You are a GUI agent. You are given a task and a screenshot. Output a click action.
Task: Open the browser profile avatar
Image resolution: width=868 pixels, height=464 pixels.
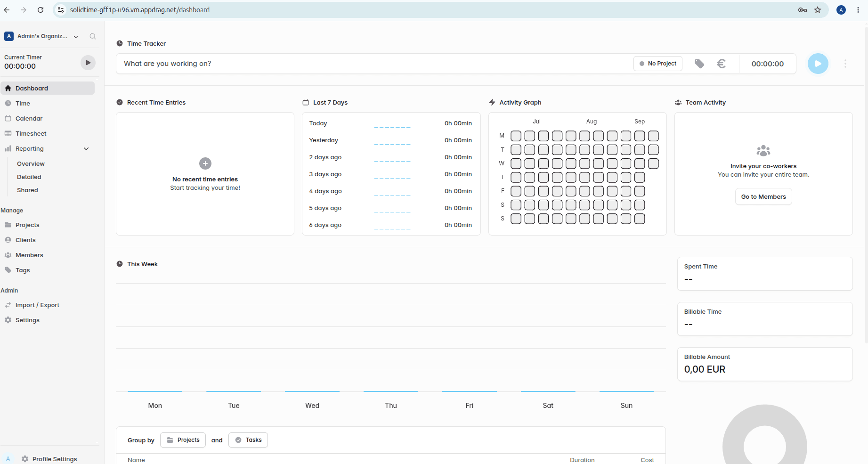coord(841,10)
